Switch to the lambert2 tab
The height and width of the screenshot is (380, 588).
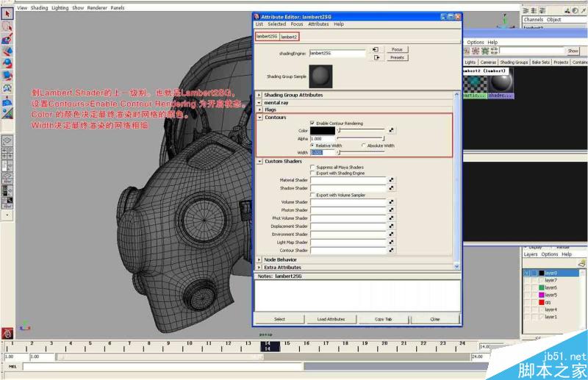(x=289, y=36)
